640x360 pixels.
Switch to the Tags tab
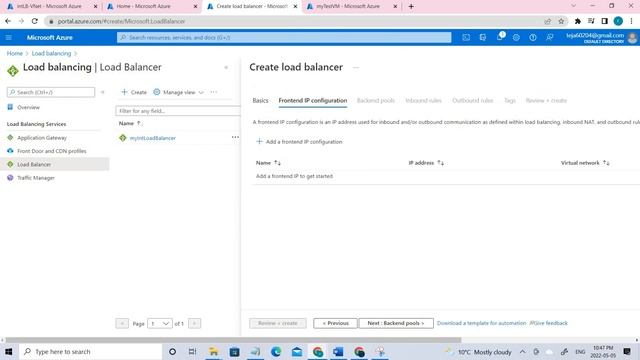point(509,100)
